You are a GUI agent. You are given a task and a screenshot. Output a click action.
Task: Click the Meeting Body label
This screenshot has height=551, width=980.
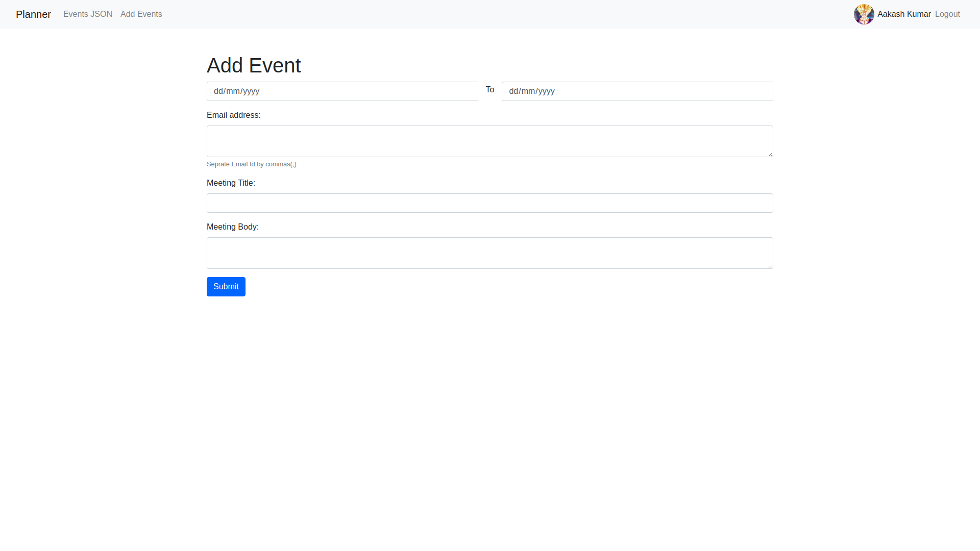tap(233, 227)
